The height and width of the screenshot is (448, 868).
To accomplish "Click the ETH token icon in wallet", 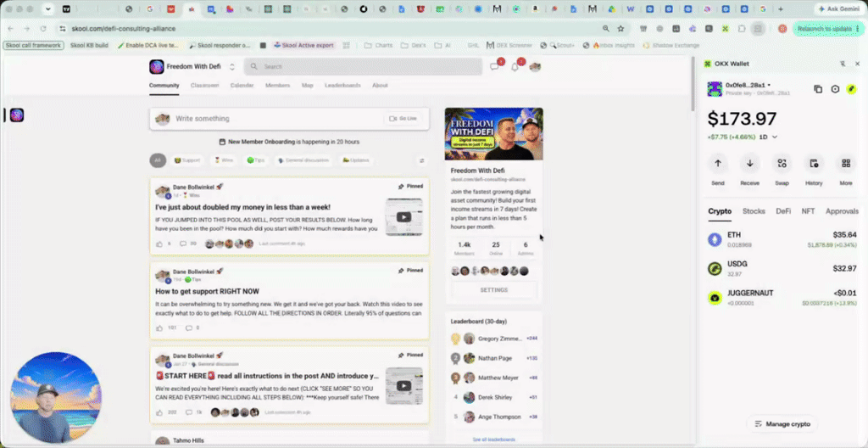I will [x=715, y=239].
